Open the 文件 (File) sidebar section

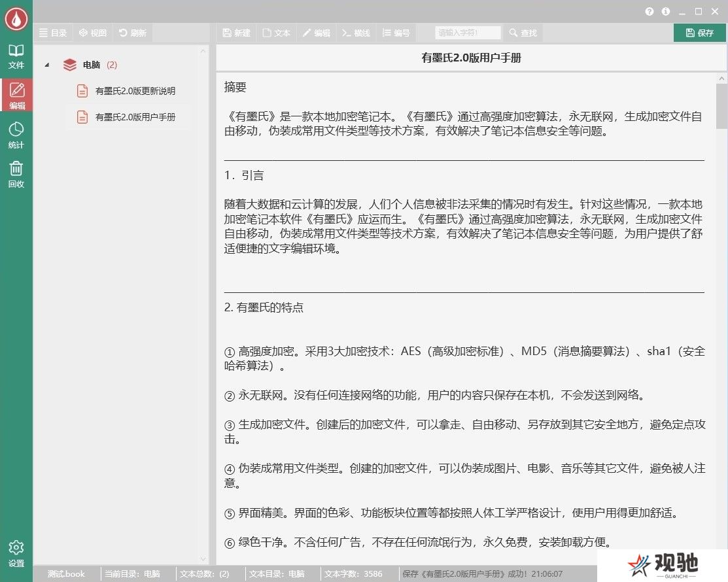16,57
